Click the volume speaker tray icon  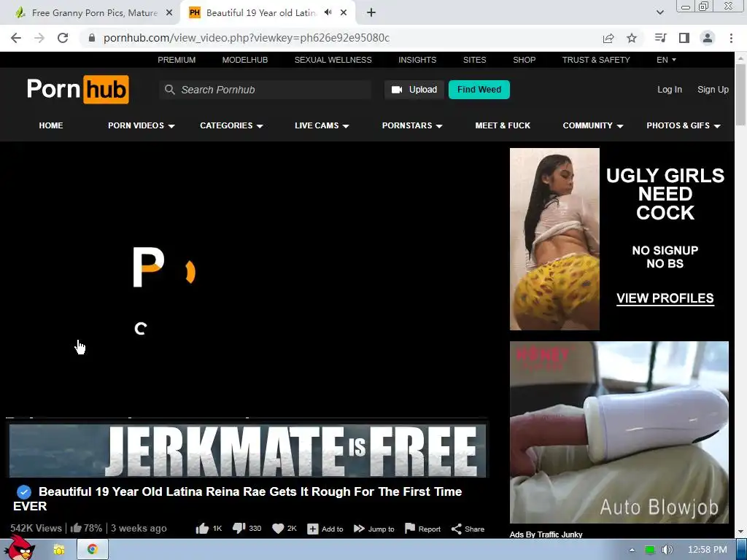point(667,550)
